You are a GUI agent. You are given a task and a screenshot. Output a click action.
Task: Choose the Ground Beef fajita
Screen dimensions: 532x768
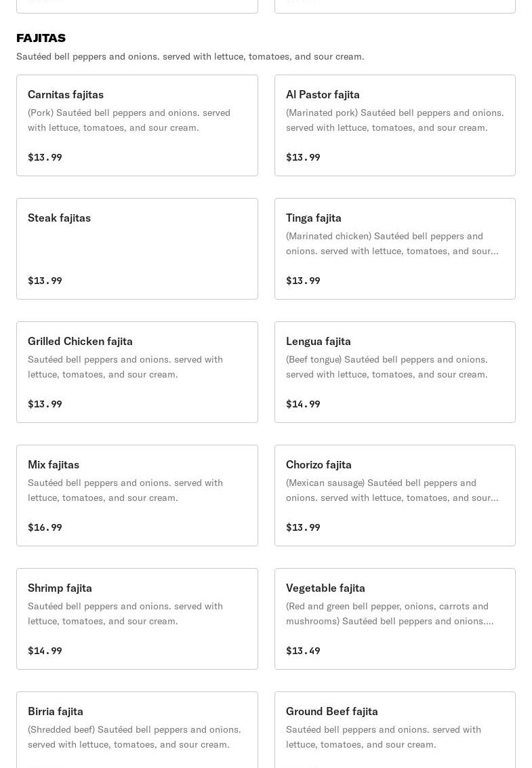pyautogui.click(x=394, y=729)
